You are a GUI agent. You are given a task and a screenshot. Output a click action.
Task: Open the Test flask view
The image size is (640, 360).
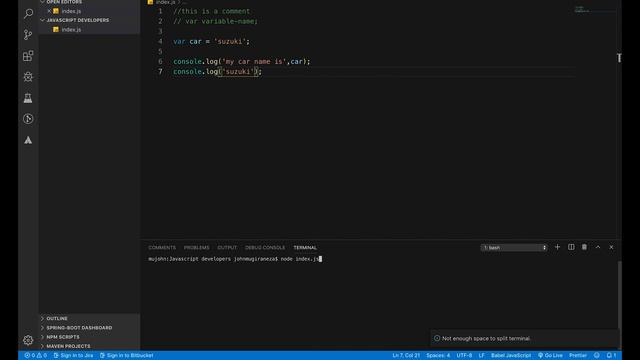pos(28,98)
